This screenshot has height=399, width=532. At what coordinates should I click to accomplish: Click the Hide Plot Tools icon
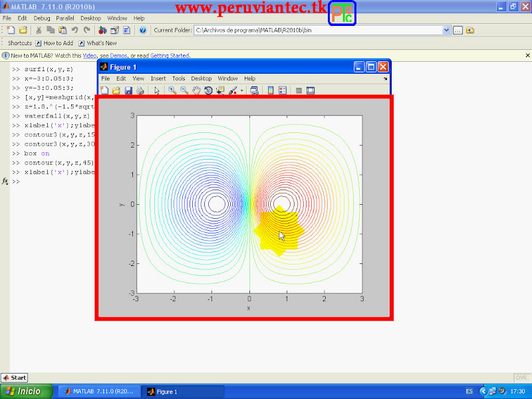pos(299,90)
